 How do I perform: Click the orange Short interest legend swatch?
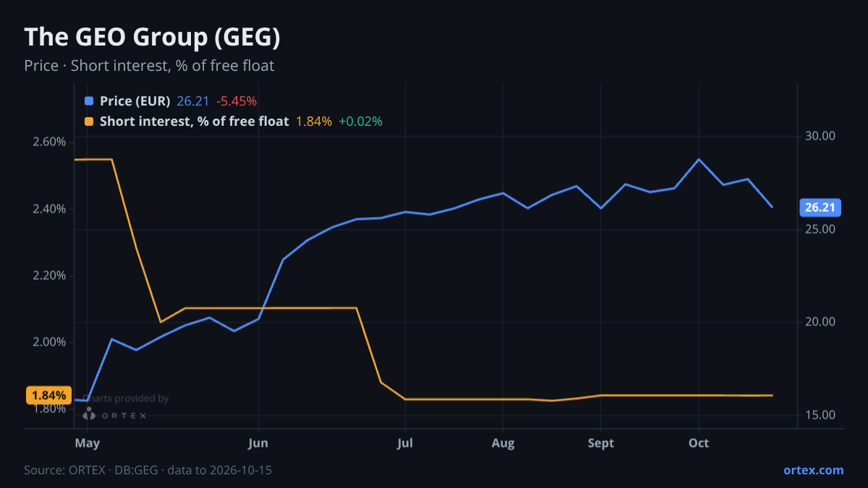[89, 121]
